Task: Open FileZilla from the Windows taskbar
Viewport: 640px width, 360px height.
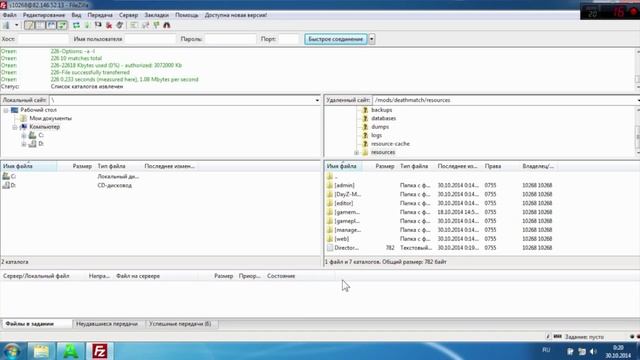Action: point(99,351)
